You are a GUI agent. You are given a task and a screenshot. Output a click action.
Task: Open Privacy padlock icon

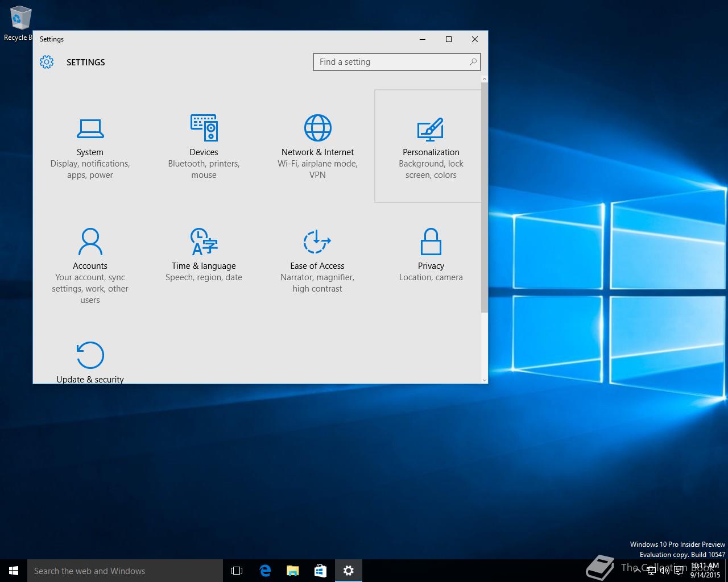click(431, 242)
